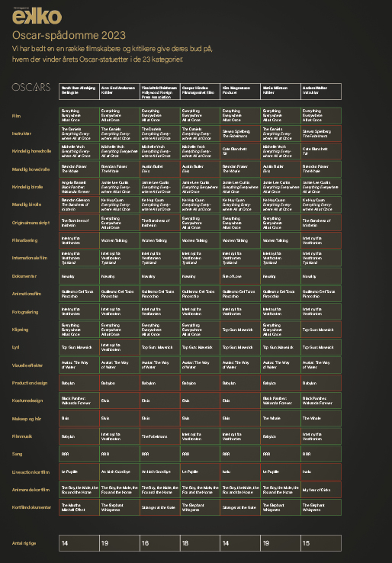Viewport: 392px width, 563px height.
Task: Click 'Steven Spielberg' in the Kim Magnusson column
Action: (240, 134)
